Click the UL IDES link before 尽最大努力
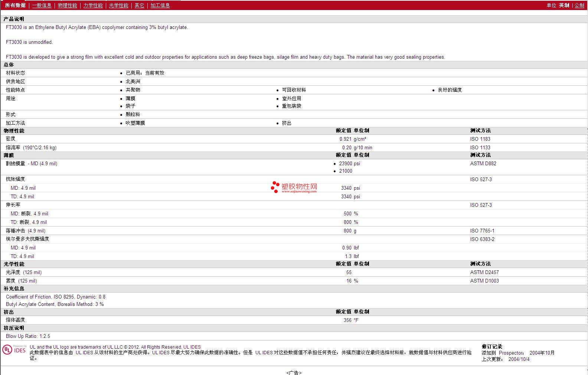The width and height of the screenshot is (588, 375). click(161, 353)
